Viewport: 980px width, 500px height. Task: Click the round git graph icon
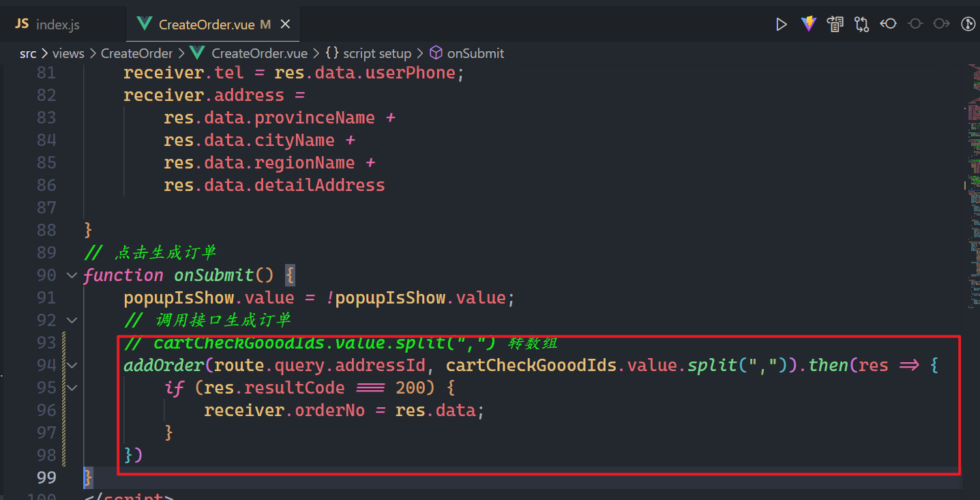click(968, 25)
